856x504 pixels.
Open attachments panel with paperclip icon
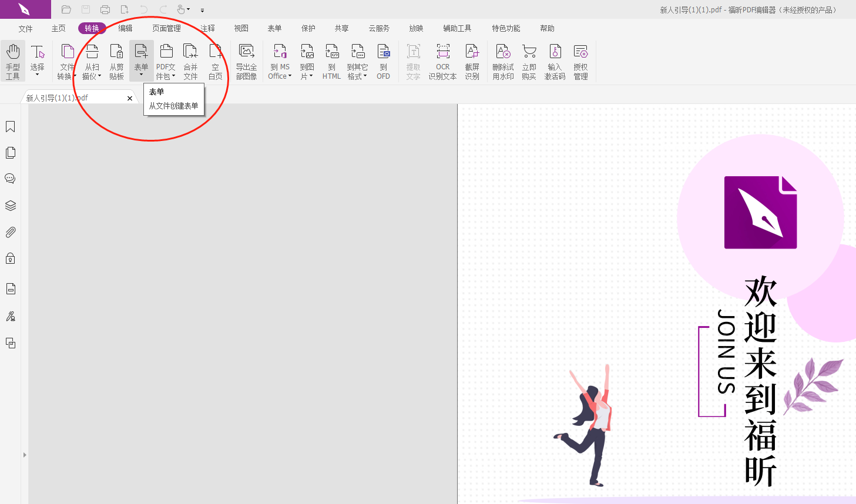pyautogui.click(x=11, y=233)
